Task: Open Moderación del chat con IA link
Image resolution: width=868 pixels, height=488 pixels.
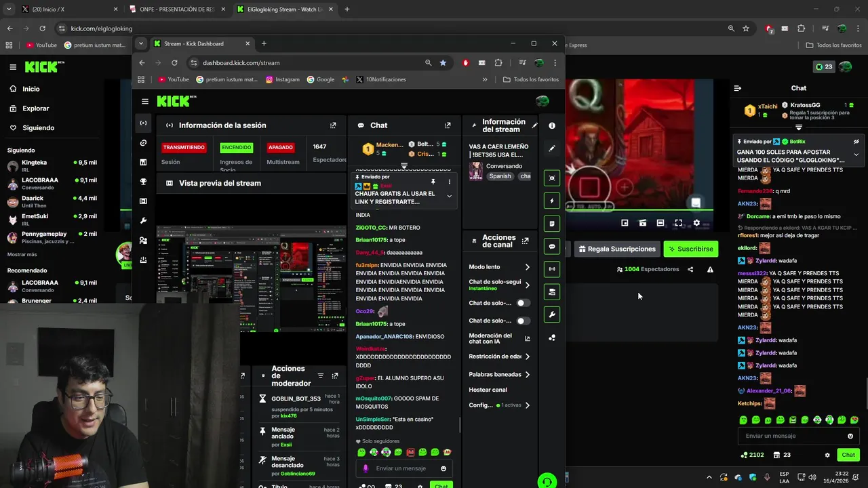Action: 499,338
